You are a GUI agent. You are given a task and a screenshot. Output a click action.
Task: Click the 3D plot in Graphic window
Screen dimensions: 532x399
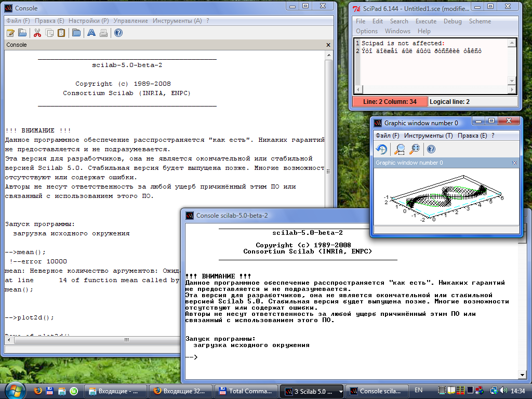point(445,198)
